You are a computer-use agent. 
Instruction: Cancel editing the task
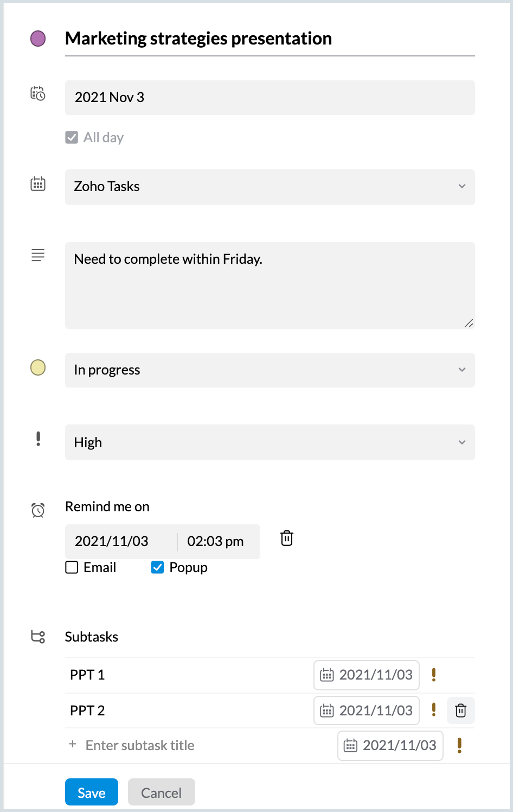(161, 792)
